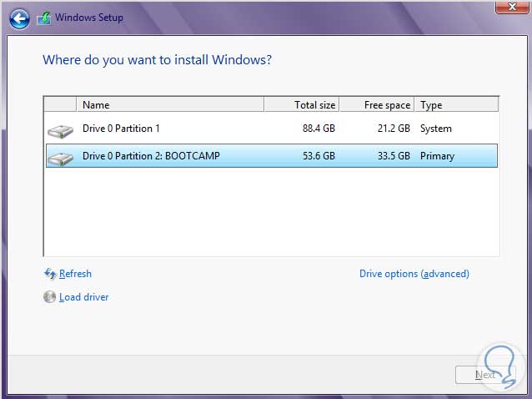
Task: Click the 33.5 GB free space cell
Action: (x=394, y=156)
